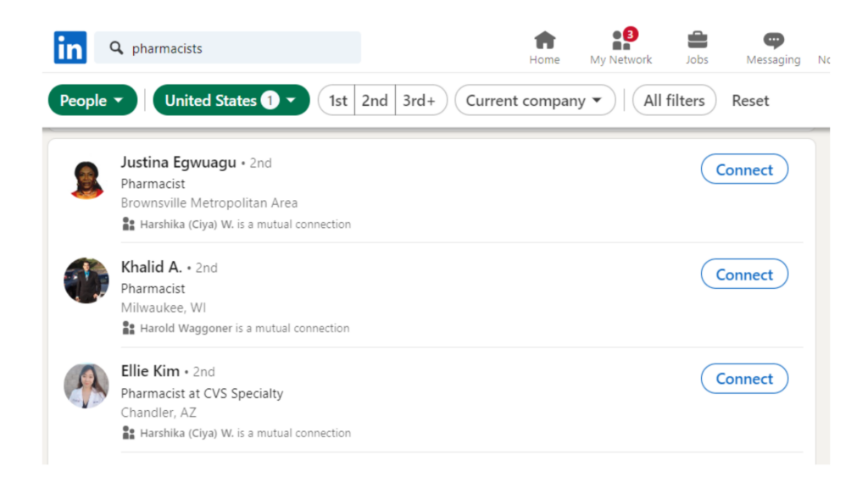The width and height of the screenshot is (868, 488).
Task: Reset the applied search filters
Action: click(750, 101)
